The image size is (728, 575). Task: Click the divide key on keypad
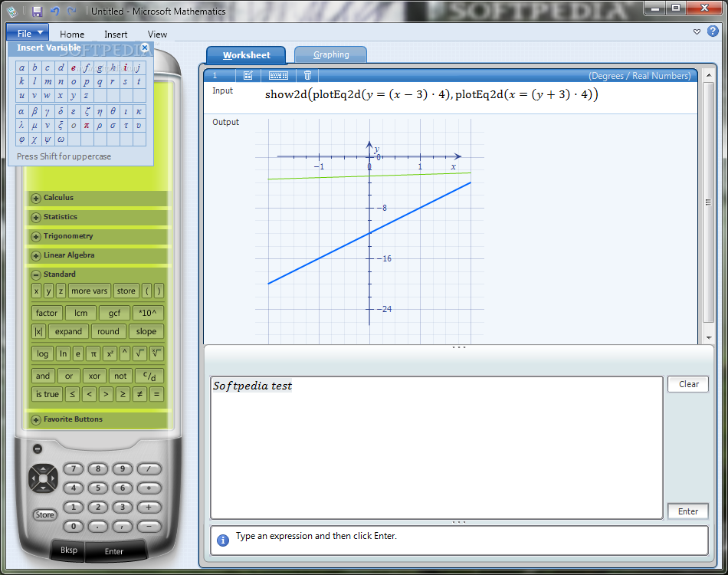pyautogui.click(x=149, y=469)
